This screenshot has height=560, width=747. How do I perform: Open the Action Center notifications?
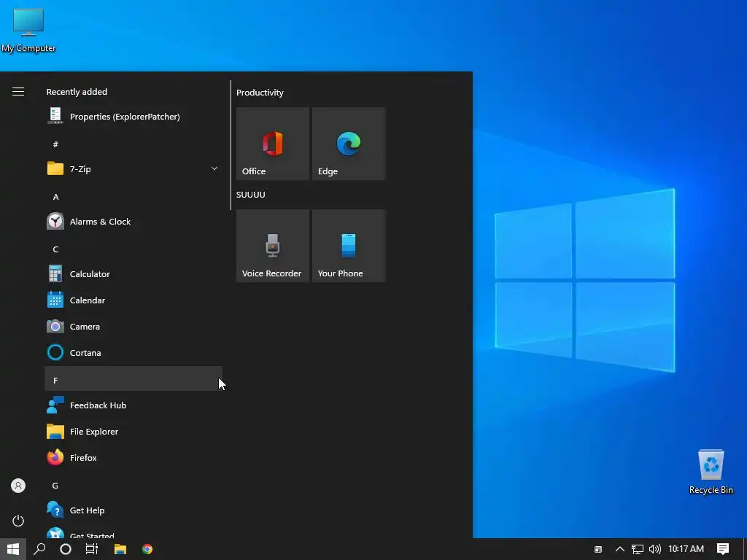point(723,549)
